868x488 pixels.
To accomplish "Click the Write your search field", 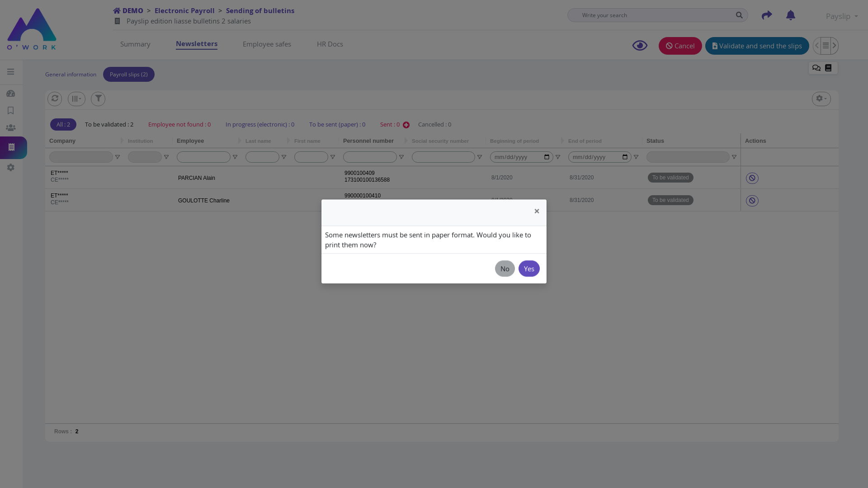I will (651, 15).
